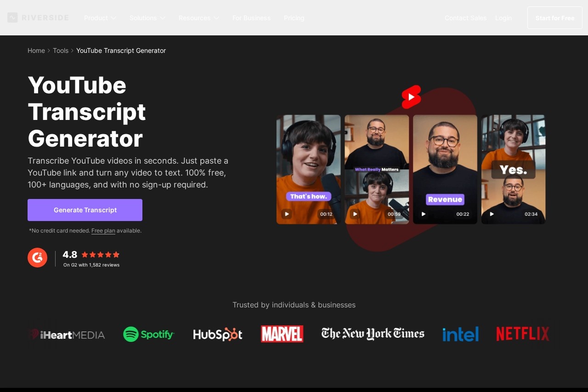Click the Generate Transcript button
The image size is (588, 392).
pyautogui.click(x=85, y=210)
